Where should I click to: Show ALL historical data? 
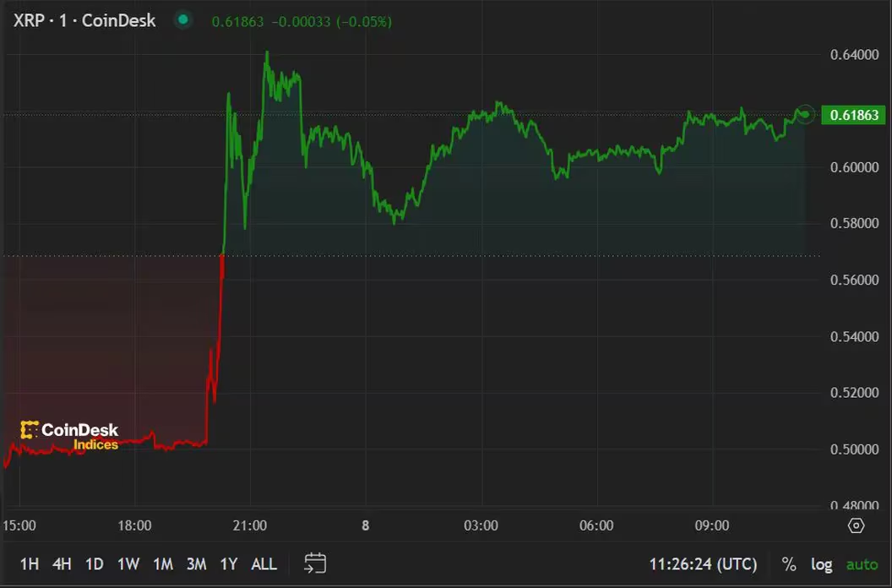click(x=263, y=563)
